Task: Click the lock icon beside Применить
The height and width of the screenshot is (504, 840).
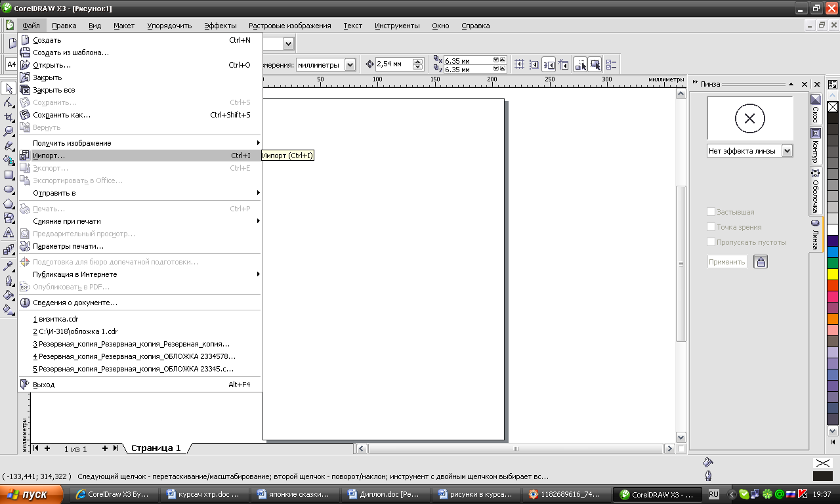Action: click(760, 262)
